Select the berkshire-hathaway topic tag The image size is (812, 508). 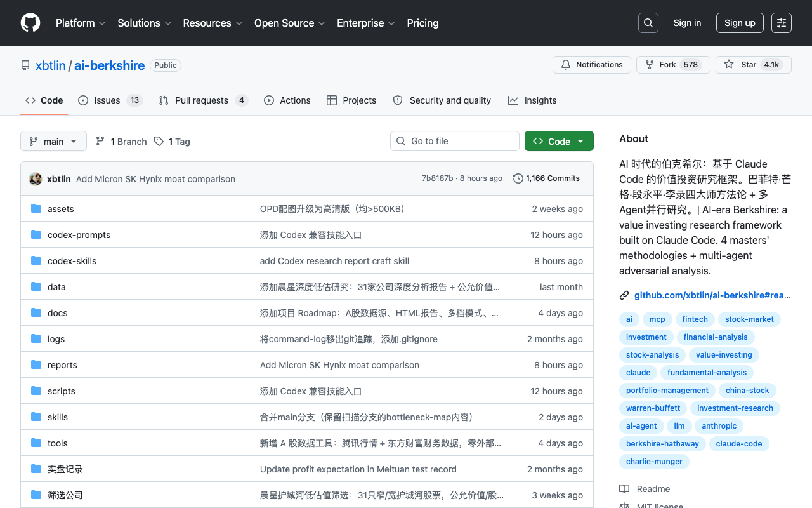(662, 444)
